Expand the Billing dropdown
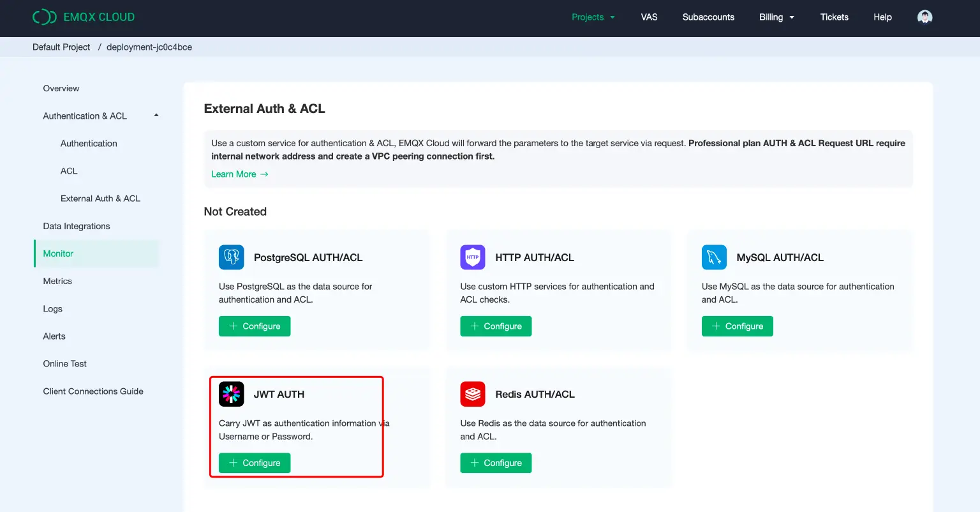 [x=776, y=17]
